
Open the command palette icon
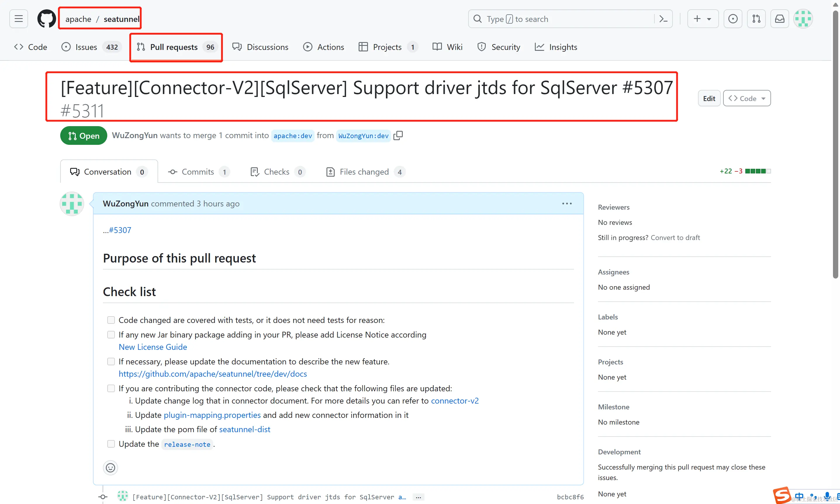[663, 19]
